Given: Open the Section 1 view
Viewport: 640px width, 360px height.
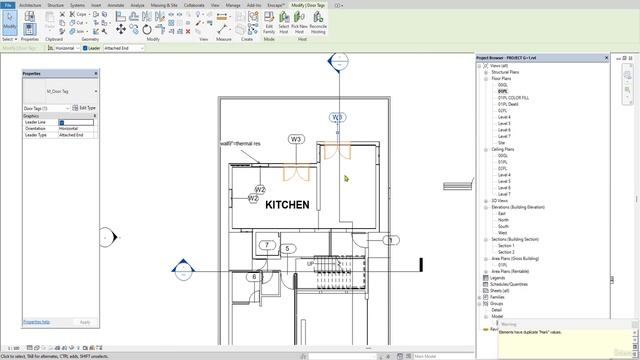Looking at the screenshot, I should 506,246.
